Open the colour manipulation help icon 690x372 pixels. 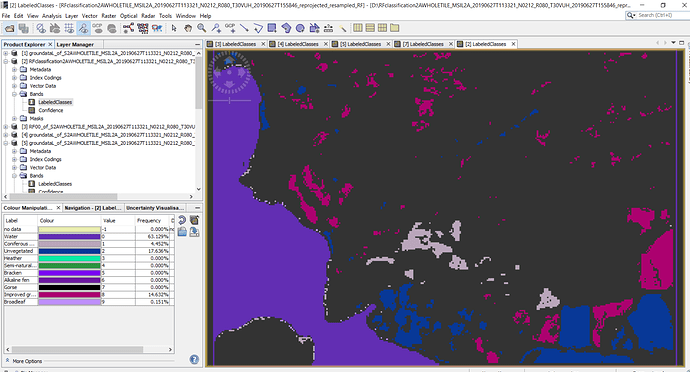(x=194, y=360)
